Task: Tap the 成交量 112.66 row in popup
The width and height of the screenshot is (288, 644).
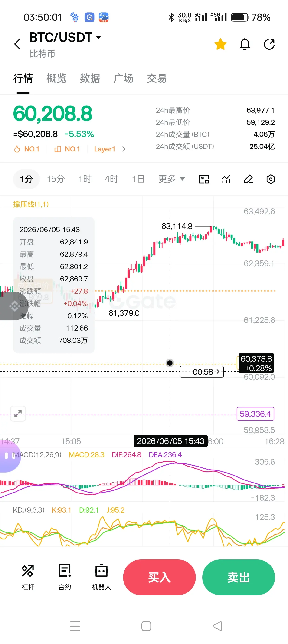Action: pyautogui.click(x=54, y=328)
